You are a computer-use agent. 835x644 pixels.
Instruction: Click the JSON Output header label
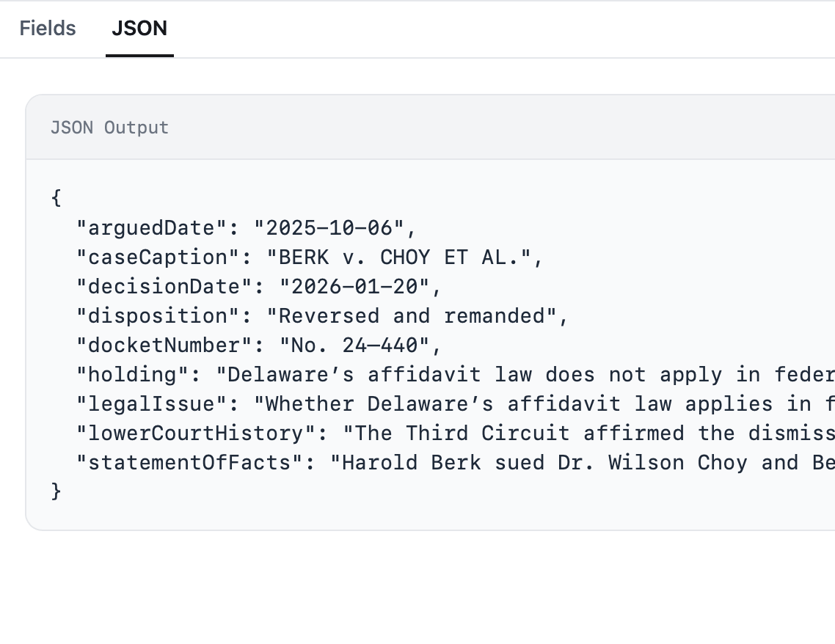point(110,128)
